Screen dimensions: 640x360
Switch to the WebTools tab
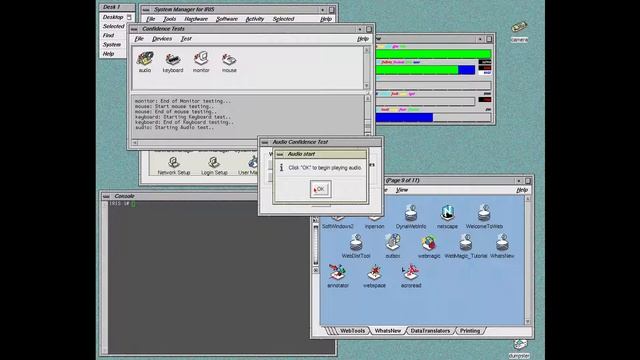353,331
